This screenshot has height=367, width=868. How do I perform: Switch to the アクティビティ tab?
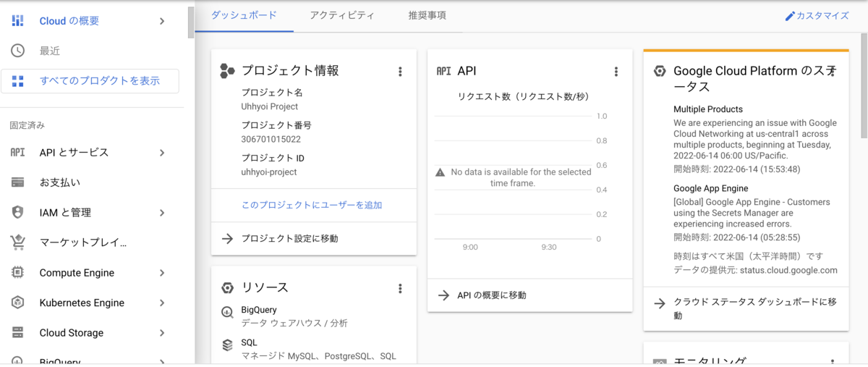(x=342, y=15)
